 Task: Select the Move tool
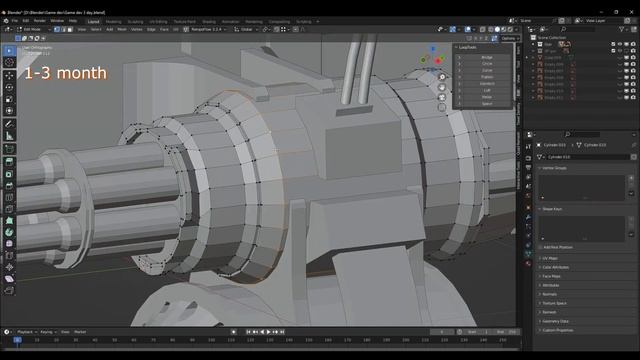coord(9,76)
